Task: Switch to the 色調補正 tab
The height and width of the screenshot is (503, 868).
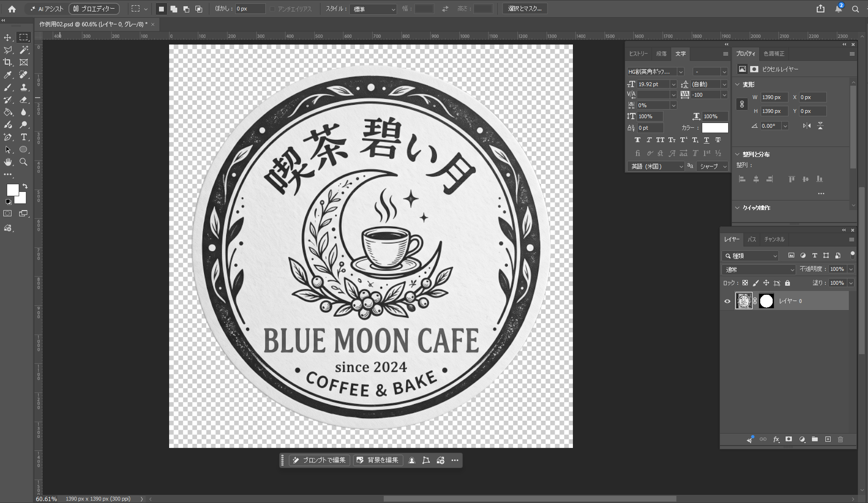Action: (774, 54)
